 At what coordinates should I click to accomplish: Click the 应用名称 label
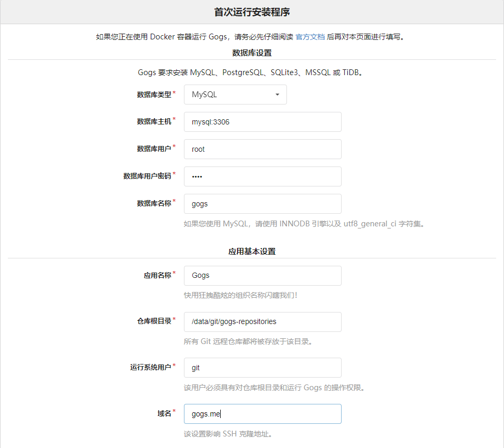[158, 275]
